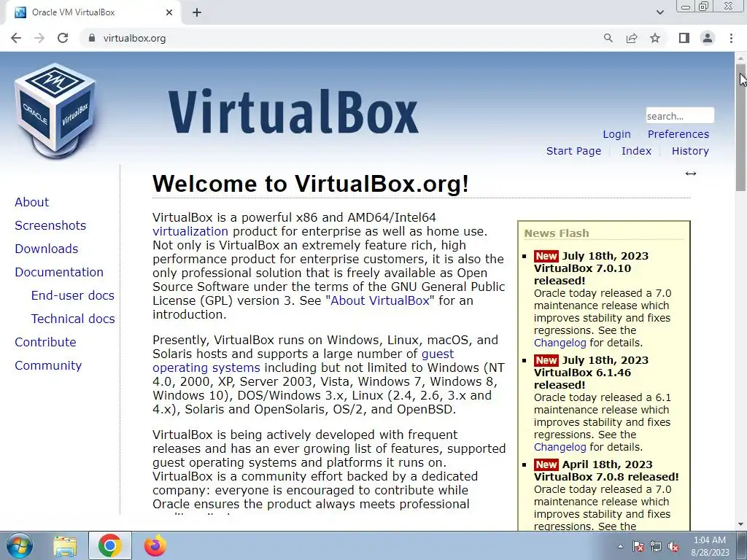
Task: Click the Chrome taskbar icon
Action: click(110, 545)
